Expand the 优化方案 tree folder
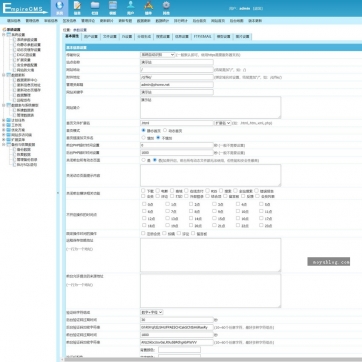Image resolution: width=362 pixels, height=362 pixels. [4, 130]
